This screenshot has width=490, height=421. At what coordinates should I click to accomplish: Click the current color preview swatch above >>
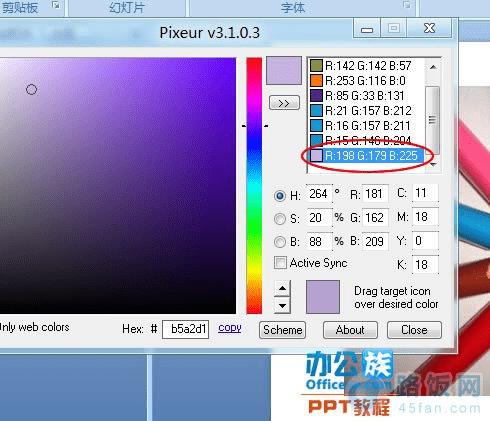point(284,70)
